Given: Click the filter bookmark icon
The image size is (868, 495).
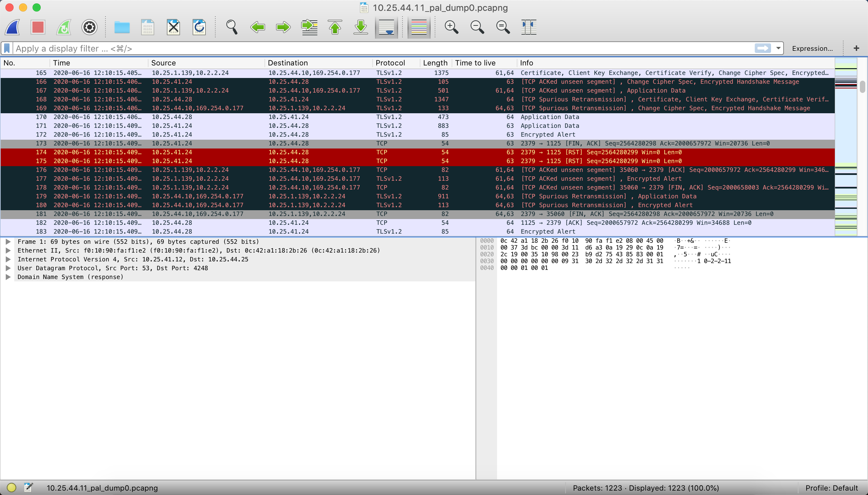Looking at the screenshot, I should pyautogui.click(x=7, y=48).
